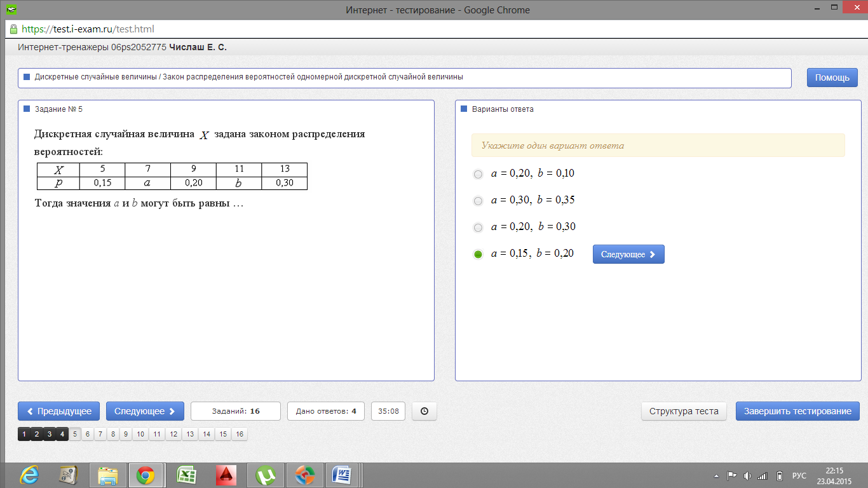The image size is (868, 488).
Task: Open Internet Explorer from taskbar
Action: pyautogui.click(x=29, y=474)
